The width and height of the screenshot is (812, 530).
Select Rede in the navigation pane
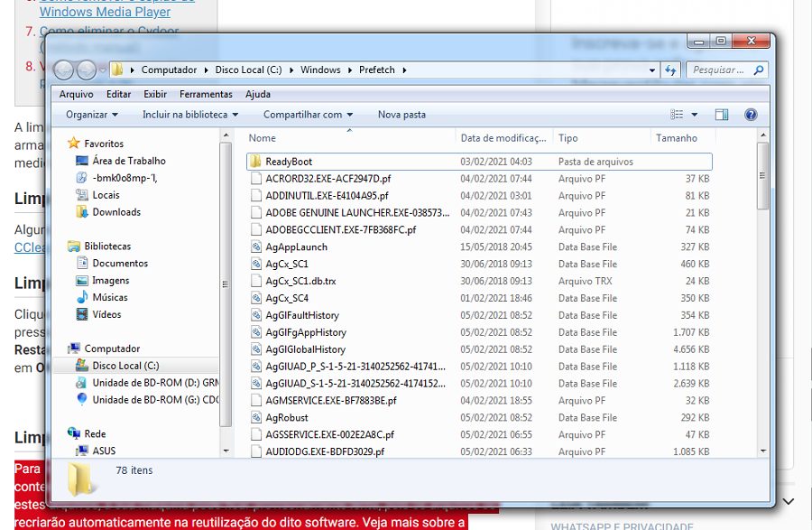coord(95,434)
